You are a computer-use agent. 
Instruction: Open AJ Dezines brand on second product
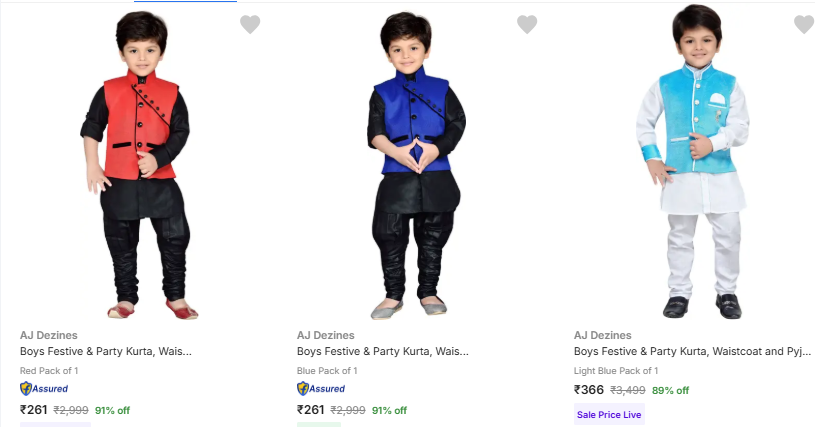326,335
